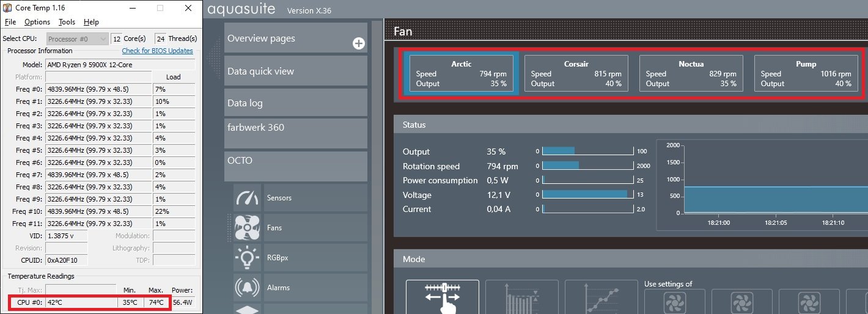Choose first fan icon under Use settings of
The width and height of the screenshot is (868, 314).
tap(674, 302)
